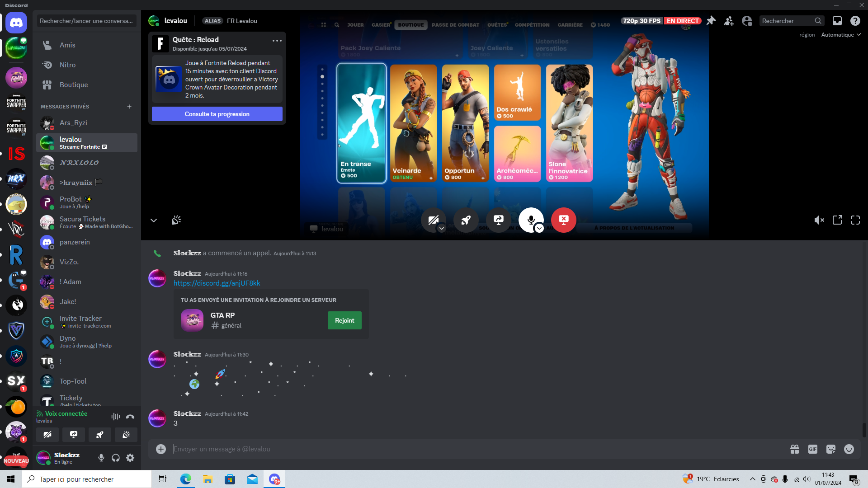
Task: Open File Explorer from taskbar
Action: tap(208, 479)
